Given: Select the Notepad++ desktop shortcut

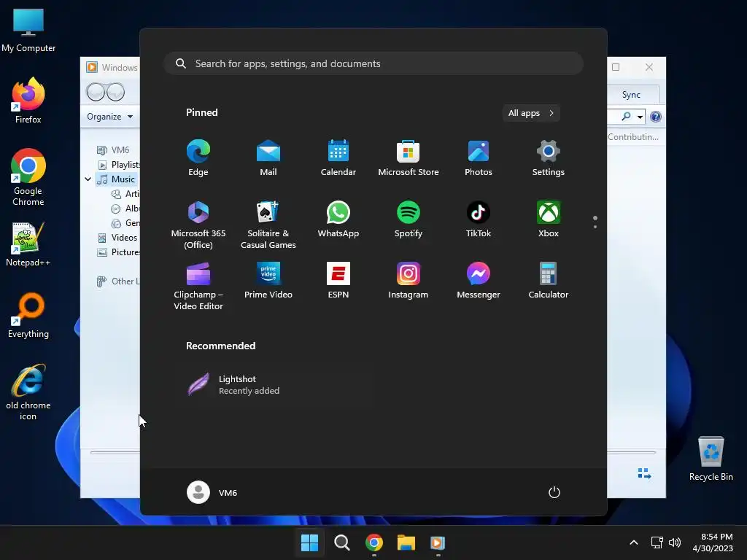Looking at the screenshot, I should [28, 244].
